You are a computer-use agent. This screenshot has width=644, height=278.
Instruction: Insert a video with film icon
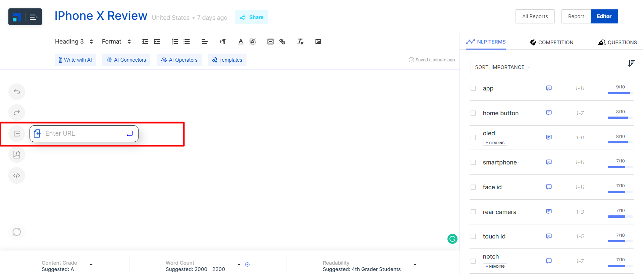[270, 42]
